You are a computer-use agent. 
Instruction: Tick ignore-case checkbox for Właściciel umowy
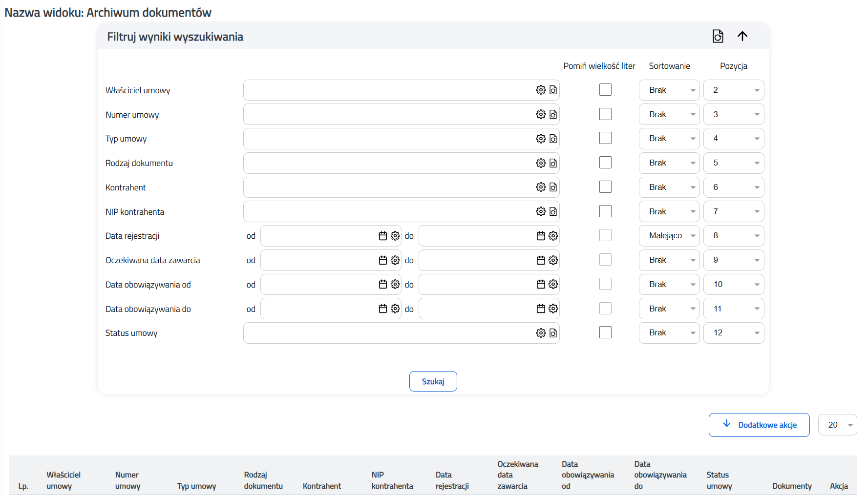tap(605, 90)
